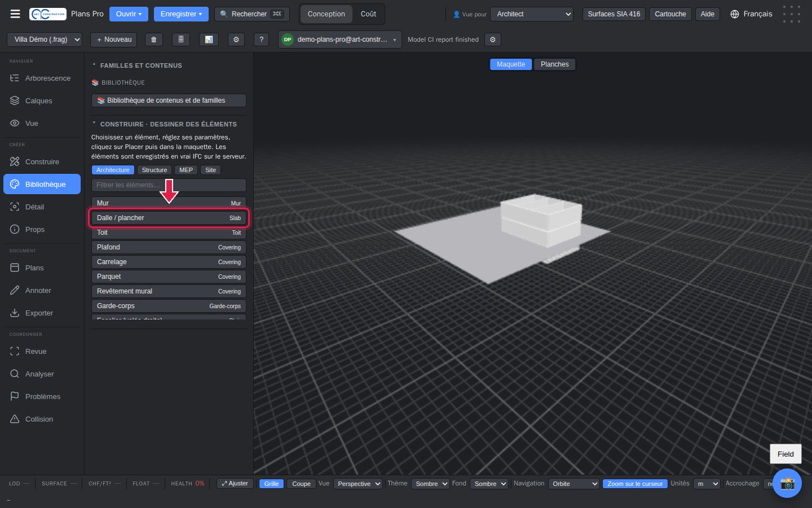
Task: Click the Filtrer les éléments input field
Action: click(169, 185)
